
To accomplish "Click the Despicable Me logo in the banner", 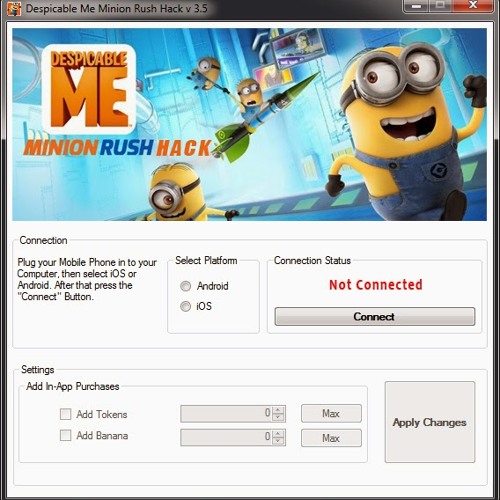I will point(89,89).
